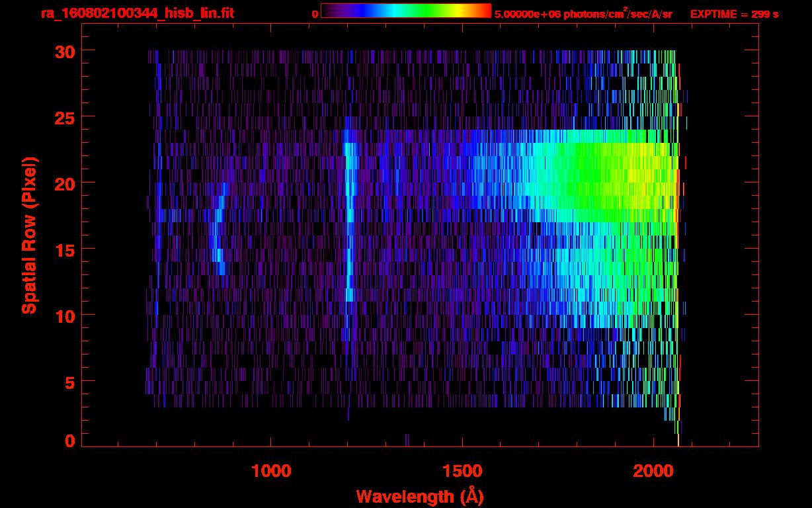Click the file name ra_160802100344_hisb_lin.fit
812x508 pixels.
coord(137,13)
